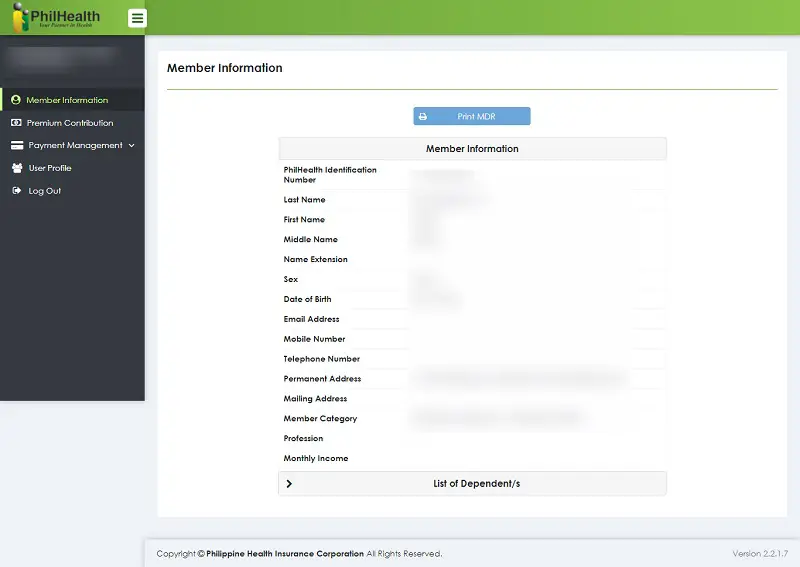Click the printer icon on Print MDR
800x567 pixels.
[x=423, y=116]
